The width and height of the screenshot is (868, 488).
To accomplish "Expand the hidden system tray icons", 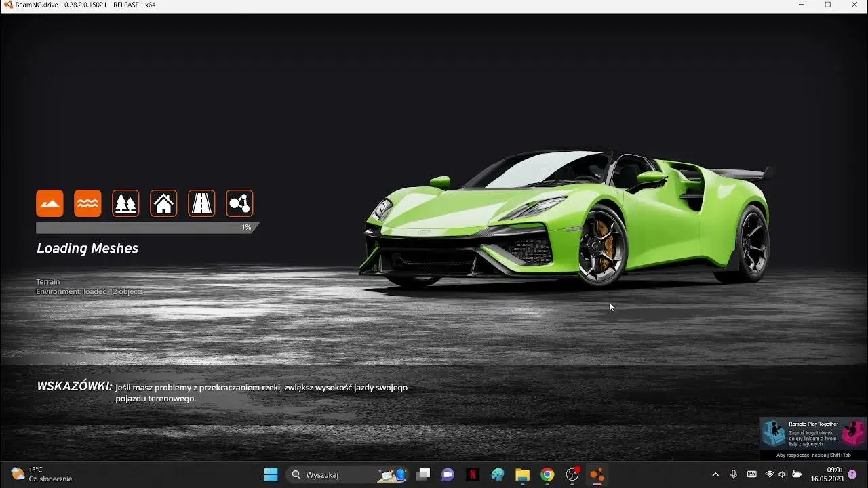I will click(x=715, y=474).
